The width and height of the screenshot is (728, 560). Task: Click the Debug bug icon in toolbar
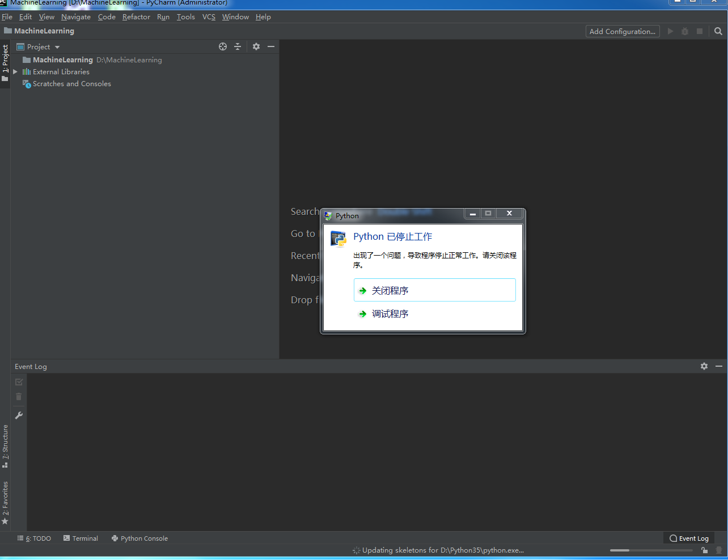(x=685, y=31)
